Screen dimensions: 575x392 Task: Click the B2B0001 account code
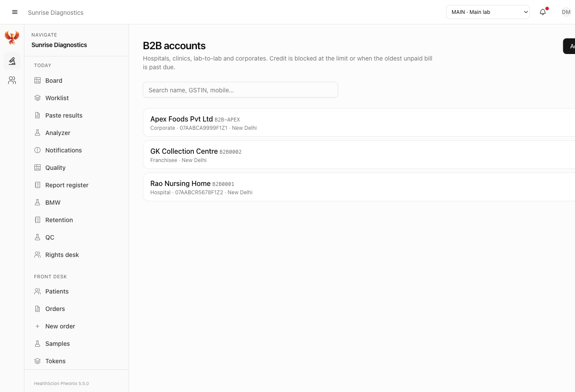[223, 184]
